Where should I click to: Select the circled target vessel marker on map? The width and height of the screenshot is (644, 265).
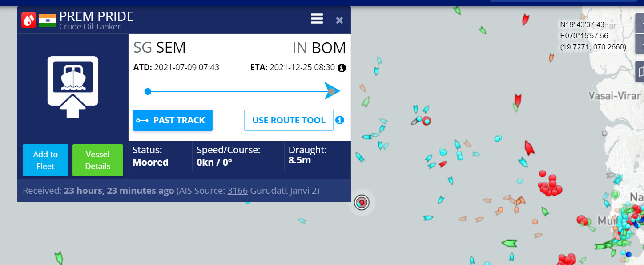[362, 203]
